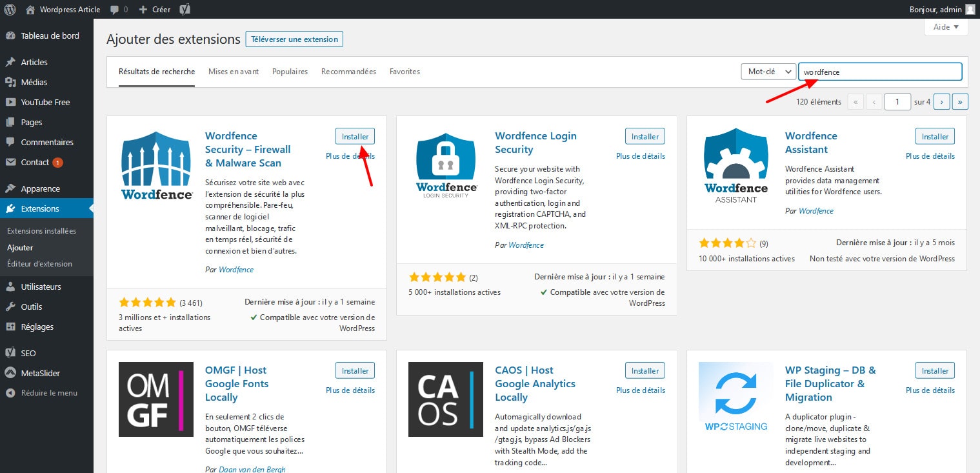
Task: Open author link Wordfence under Wordfence Assistant
Action: coord(816,211)
